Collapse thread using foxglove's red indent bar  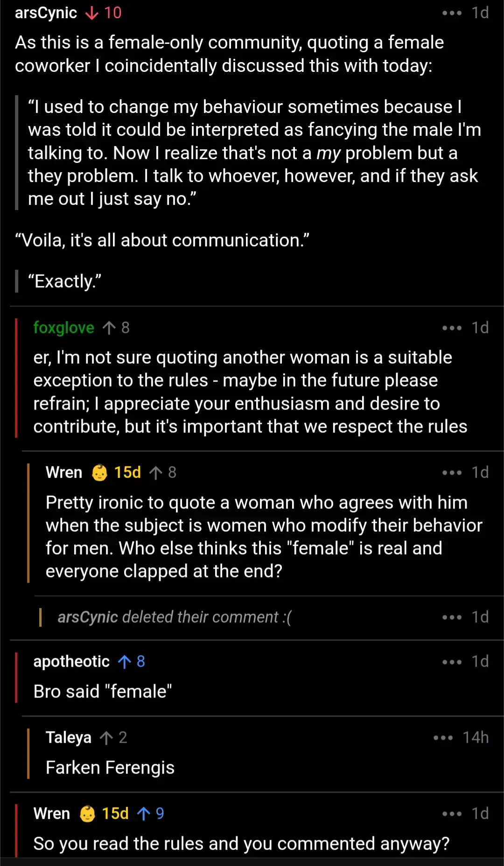[x=17, y=378]
